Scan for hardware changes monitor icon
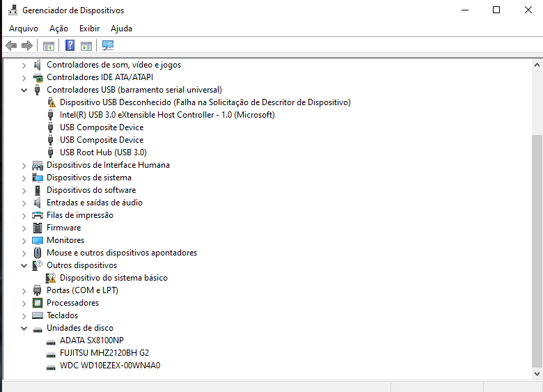The image size is (543, 392). point(108,45)
